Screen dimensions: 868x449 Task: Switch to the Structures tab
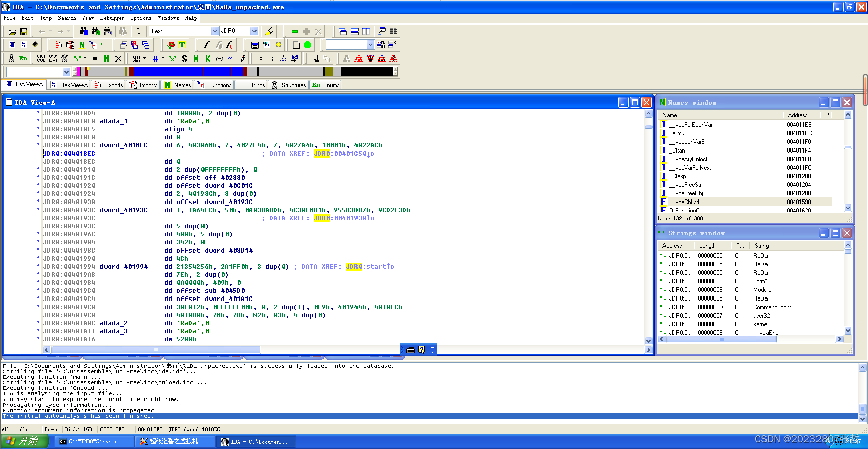[x=289, y=85]
